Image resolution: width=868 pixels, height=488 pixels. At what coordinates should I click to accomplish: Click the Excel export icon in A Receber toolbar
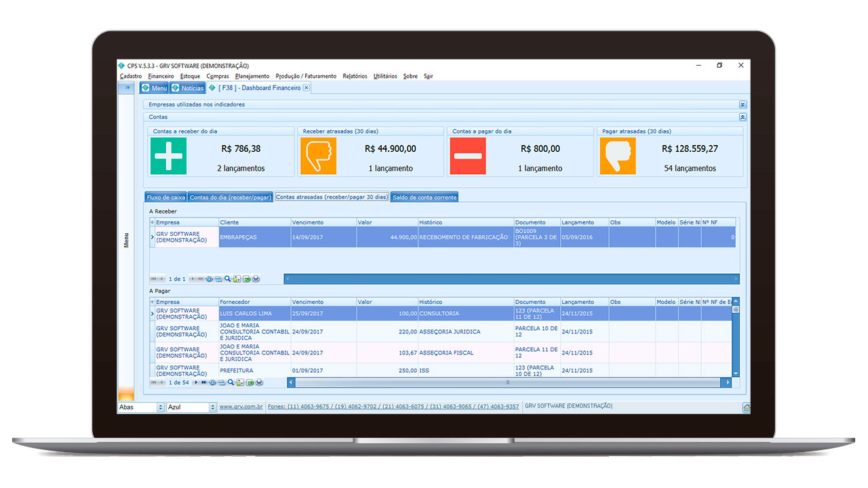click(246, 279)
